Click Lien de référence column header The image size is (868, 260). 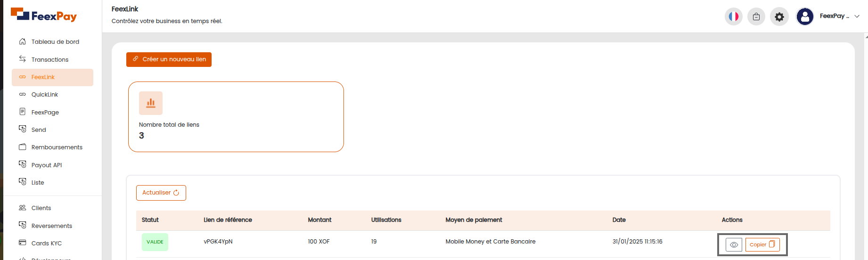tap(228, 220)
